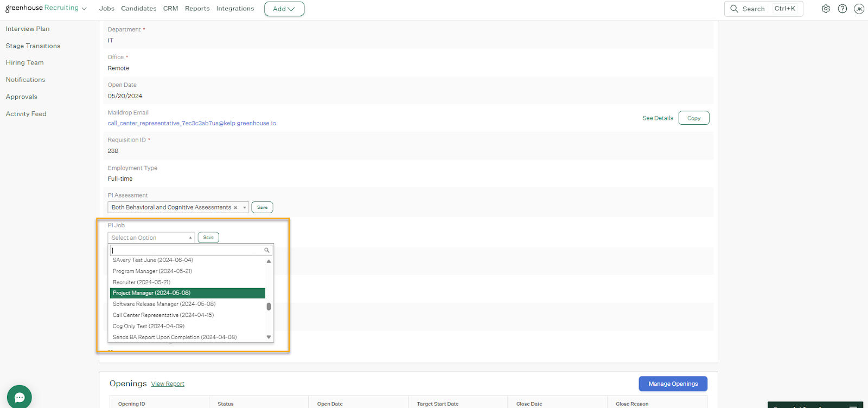Open the JK user avatar menu

point(859,9)
